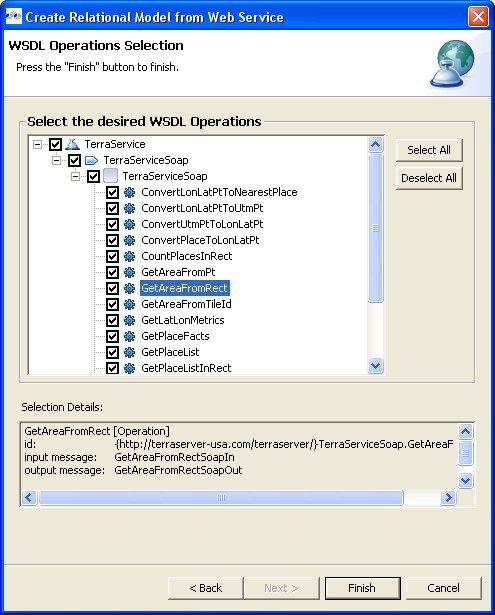Viewport: 495px width, 615px height.
Task: Click right arrow of Selection Details horizontal scrollbar
Action: click(448, 498)
